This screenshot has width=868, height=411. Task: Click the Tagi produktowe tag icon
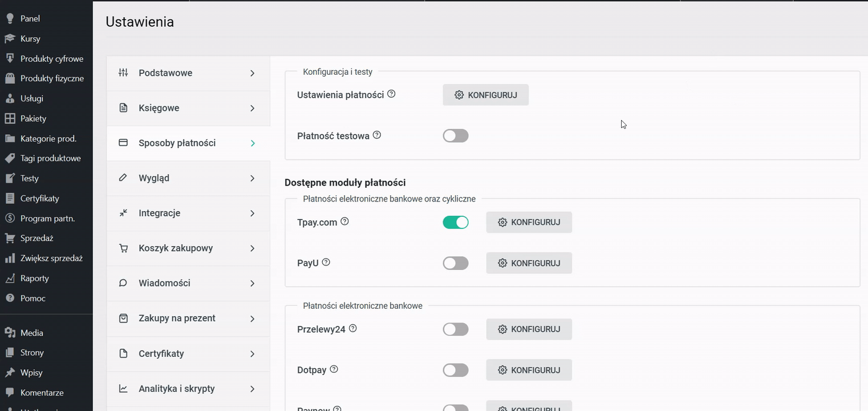[x=10, y=158]
